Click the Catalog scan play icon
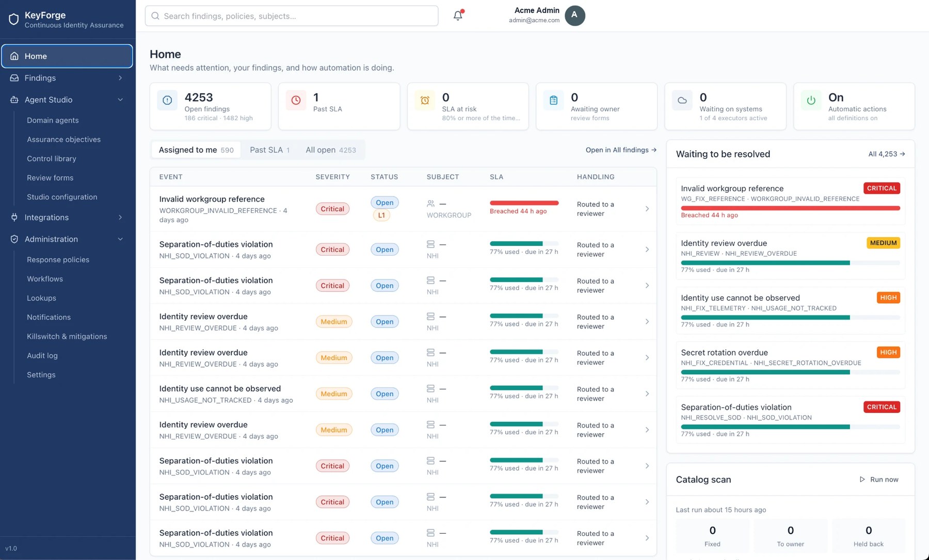Screen dimensions: 929x560 862,480
